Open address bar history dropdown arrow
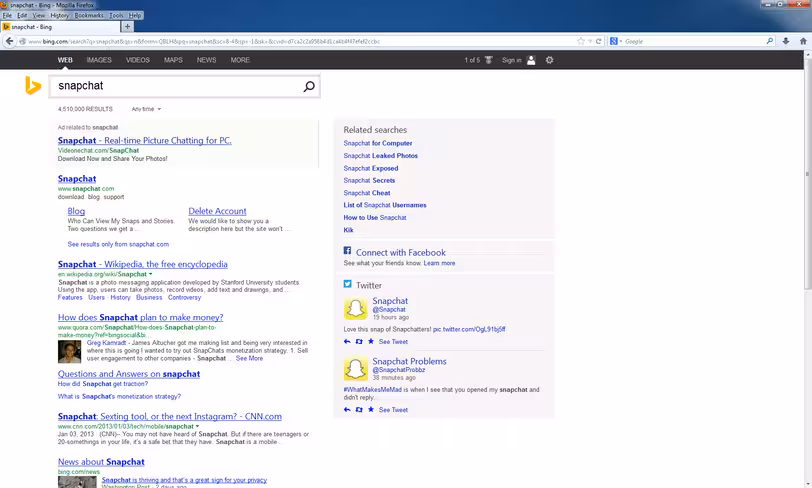This screenshot has height=488, width=812. coord(590,41)
